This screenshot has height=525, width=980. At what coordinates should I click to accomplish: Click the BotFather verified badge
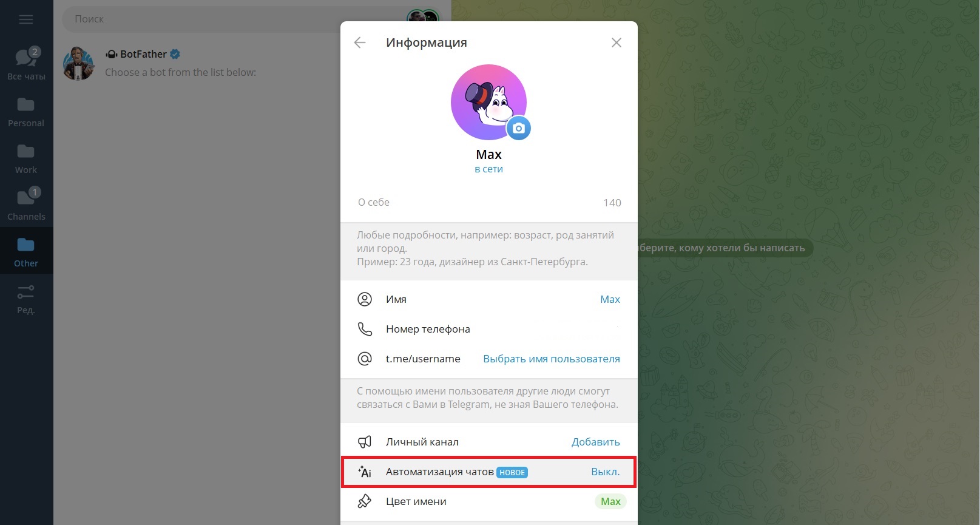point(175,54)
